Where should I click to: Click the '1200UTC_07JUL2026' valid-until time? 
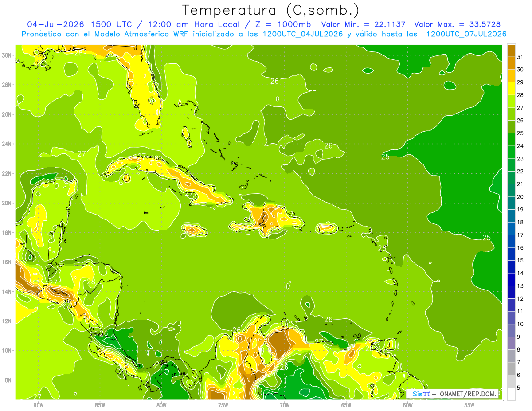pyautogui.click(x=466, y=34)
